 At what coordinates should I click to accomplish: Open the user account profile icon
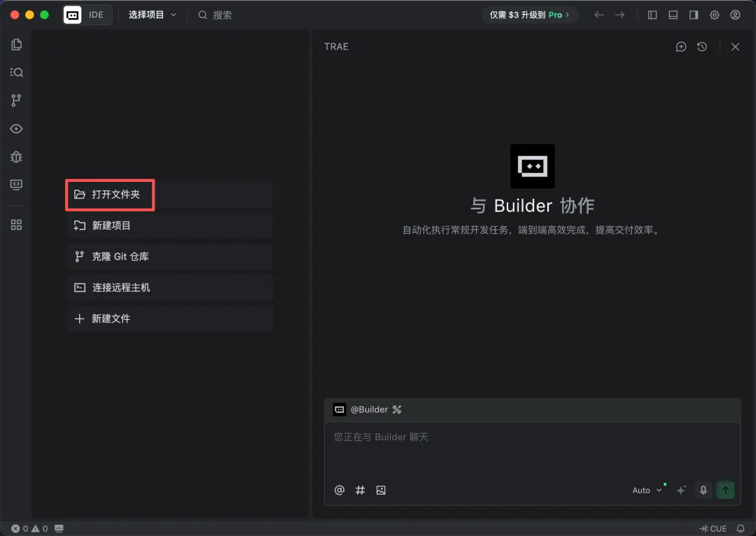point(735,15)
